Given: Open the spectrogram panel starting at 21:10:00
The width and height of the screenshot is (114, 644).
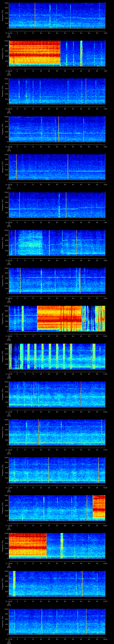Looking at the screenshot, I should [57, 356].
